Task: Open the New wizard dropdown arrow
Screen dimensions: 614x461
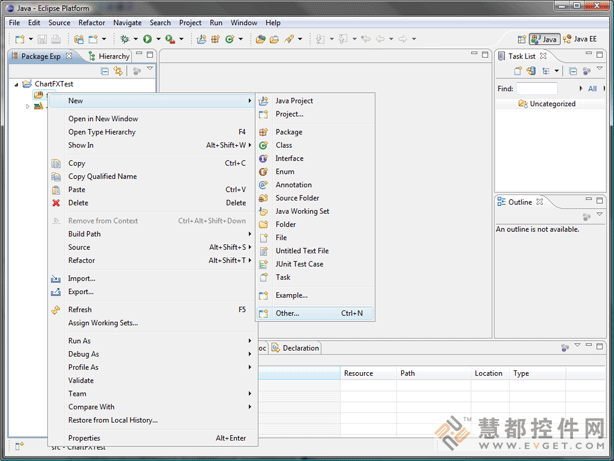Action: [x=31, y=39]
